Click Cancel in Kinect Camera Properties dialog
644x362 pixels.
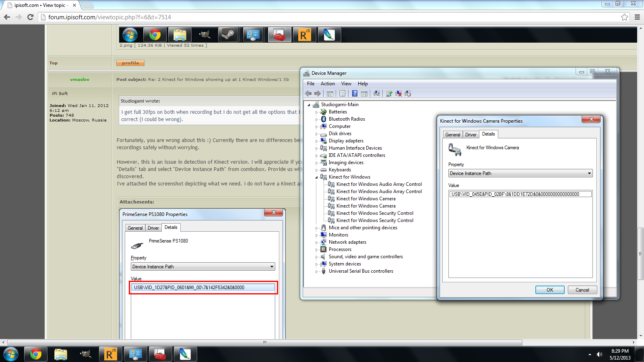point(582,290)
